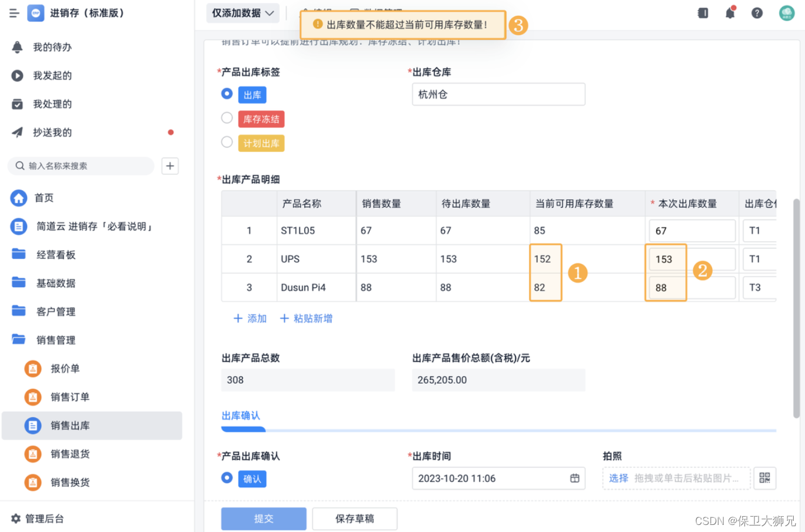Open 我处理的 checklist icon

point(18,104)
